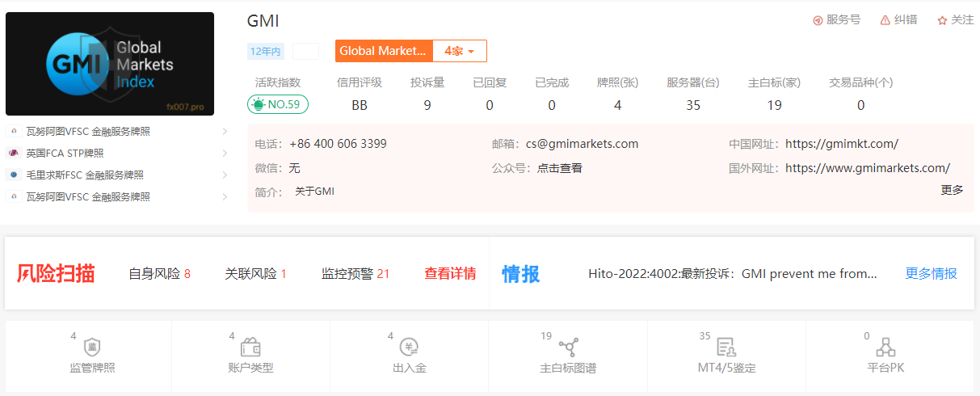Open 平台PK platform comparison icon

pos(885,348)
